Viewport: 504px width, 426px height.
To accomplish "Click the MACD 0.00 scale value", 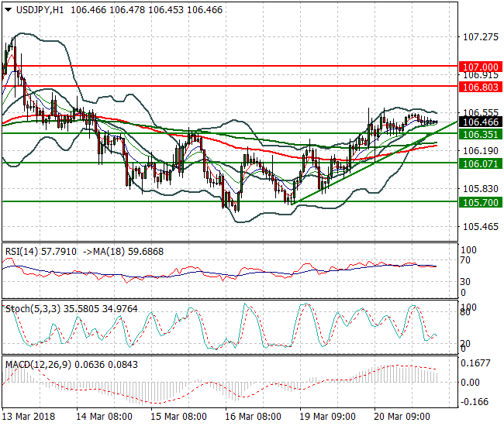I will 470,383.
